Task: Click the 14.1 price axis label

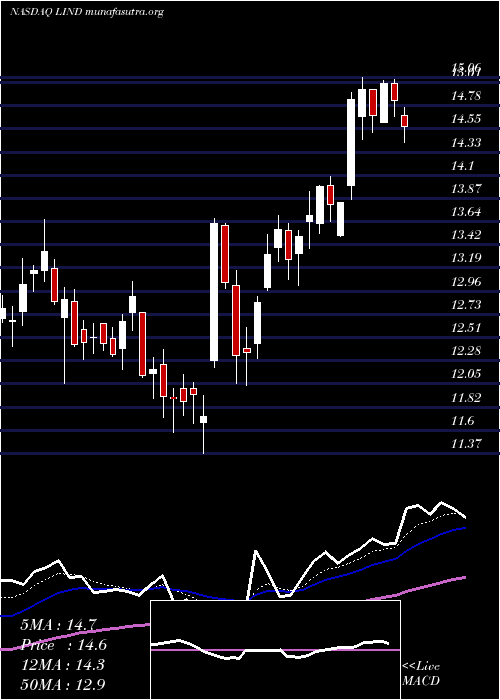Action: pyautogui.click(x=462, y=166)
